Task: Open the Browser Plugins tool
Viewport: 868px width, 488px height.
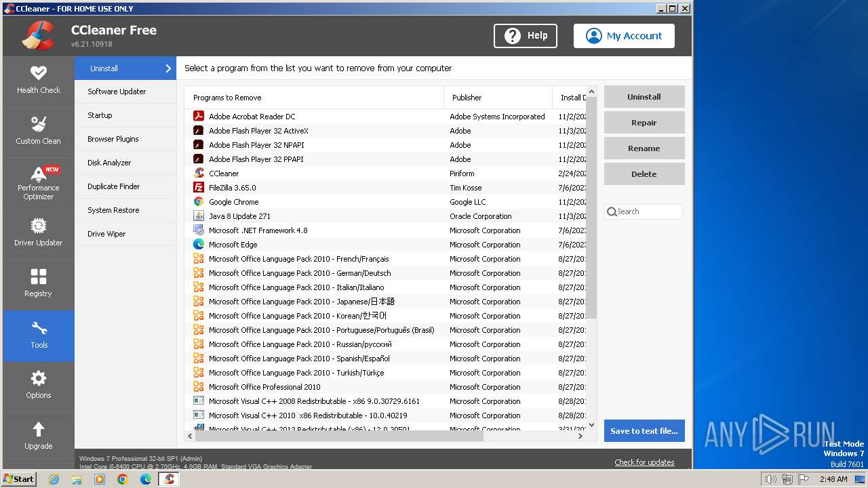Action: 125,139
